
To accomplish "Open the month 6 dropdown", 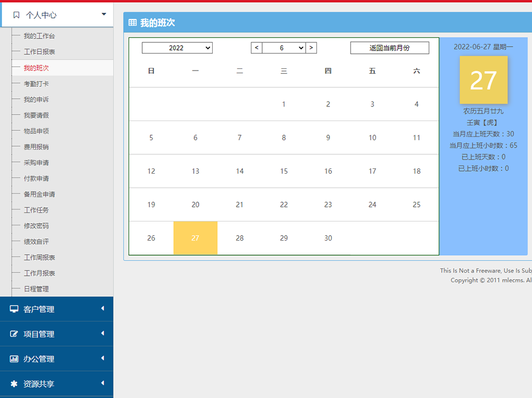I will (x=284, y=48).
